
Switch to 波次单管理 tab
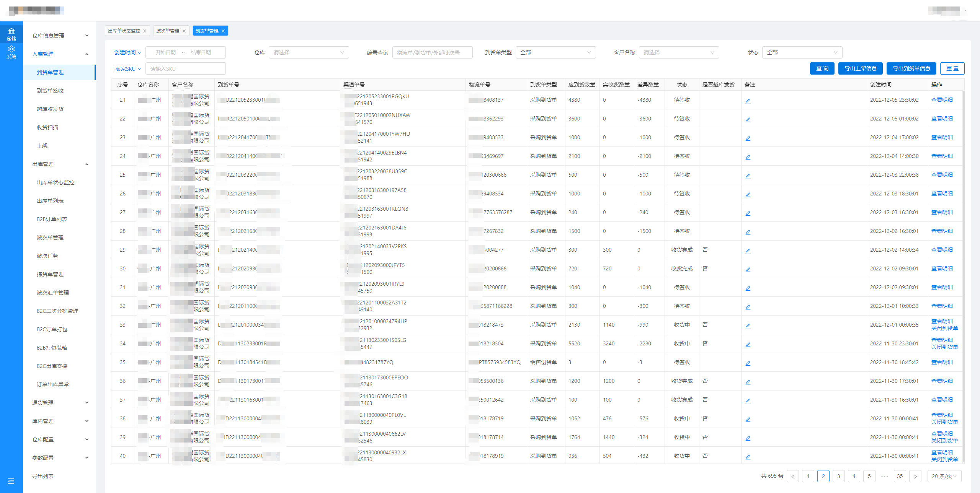(168, 31)
